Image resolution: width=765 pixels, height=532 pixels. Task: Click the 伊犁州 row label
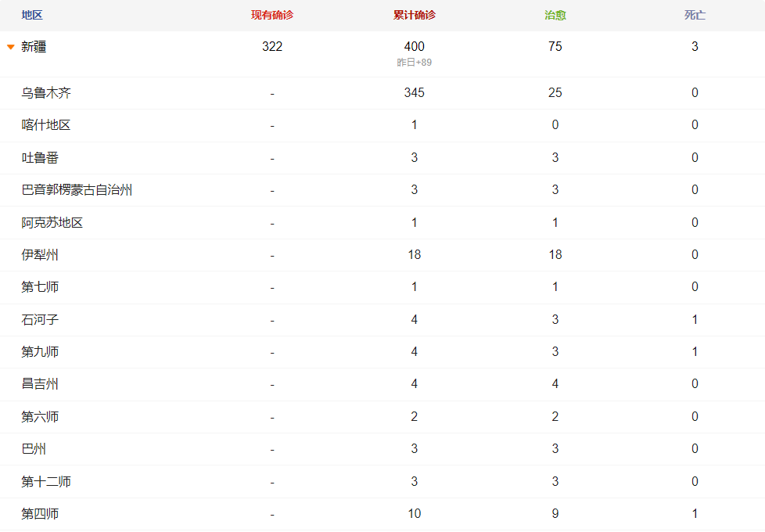coord(40,255)
